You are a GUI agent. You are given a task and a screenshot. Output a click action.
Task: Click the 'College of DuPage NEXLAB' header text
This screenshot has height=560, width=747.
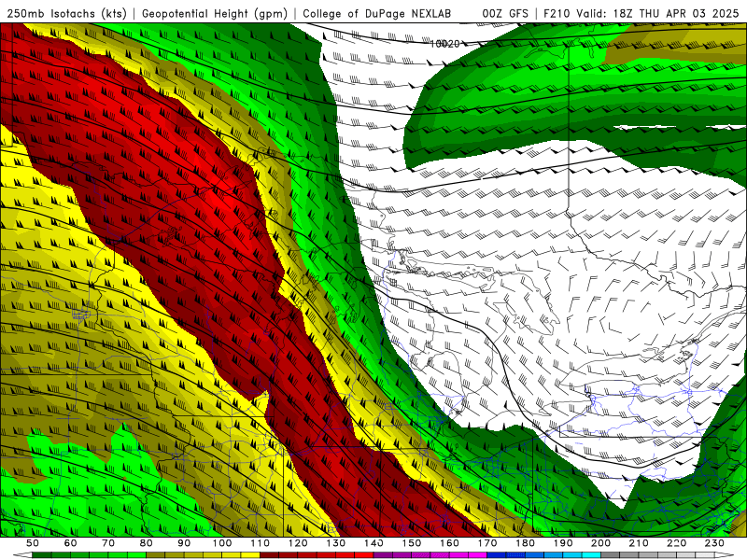[377, 13]
